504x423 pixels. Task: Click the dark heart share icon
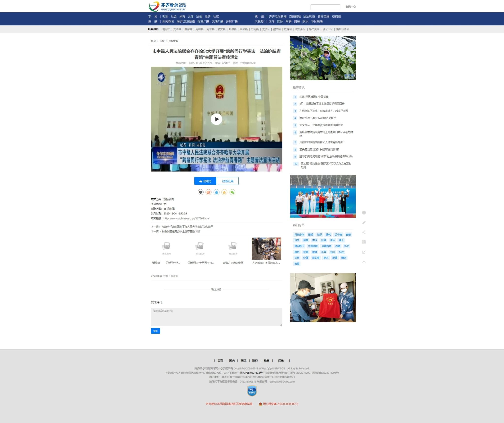201,192
